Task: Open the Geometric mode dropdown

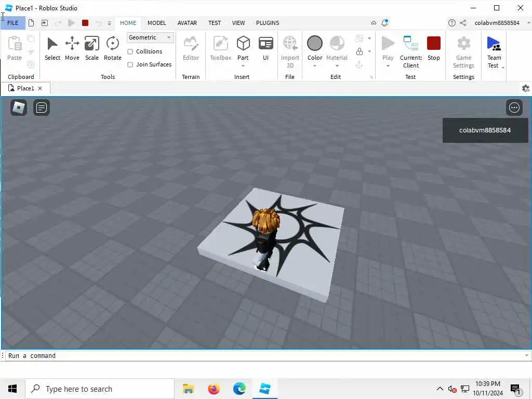Action: pos(150,37)
